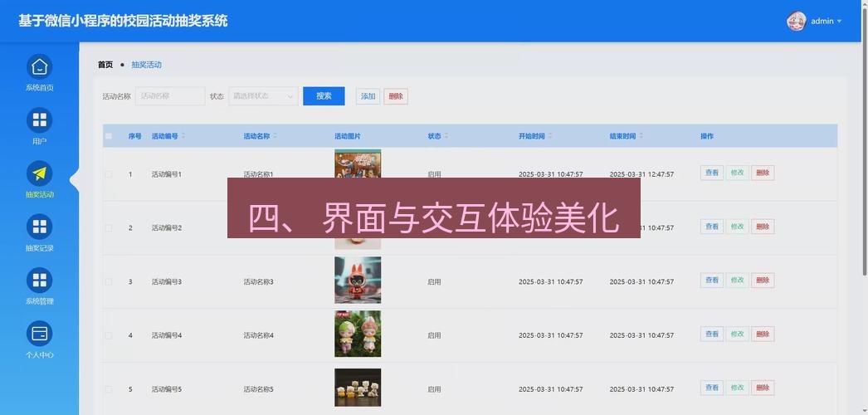The height and width of the screenshot is (415, 868).
Task: Select the 抽奖活动 paper plane icon
Action: (39, 173)
